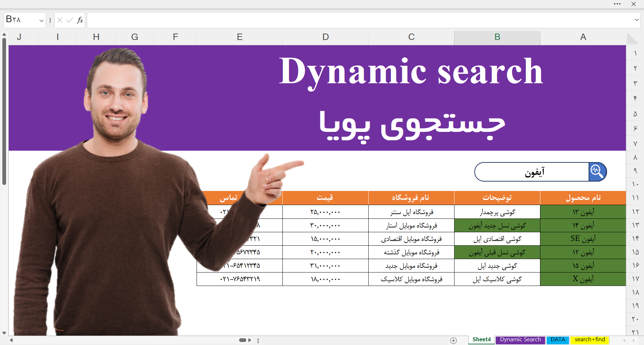Select column D header

(x=325, y=37)
